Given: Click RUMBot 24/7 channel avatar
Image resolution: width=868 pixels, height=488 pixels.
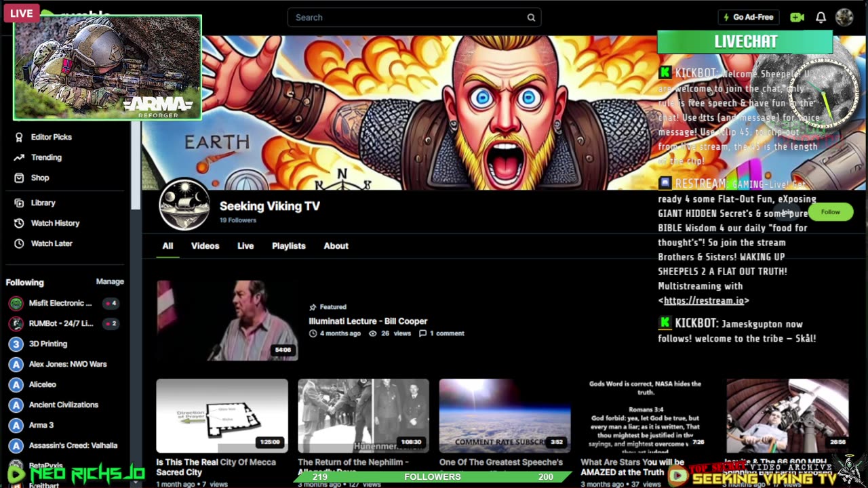Looking at the screenshot, I should point(16,323).
